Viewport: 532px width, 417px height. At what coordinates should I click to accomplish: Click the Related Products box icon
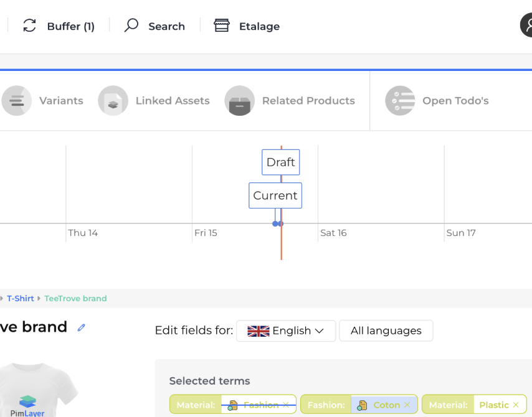240,101
